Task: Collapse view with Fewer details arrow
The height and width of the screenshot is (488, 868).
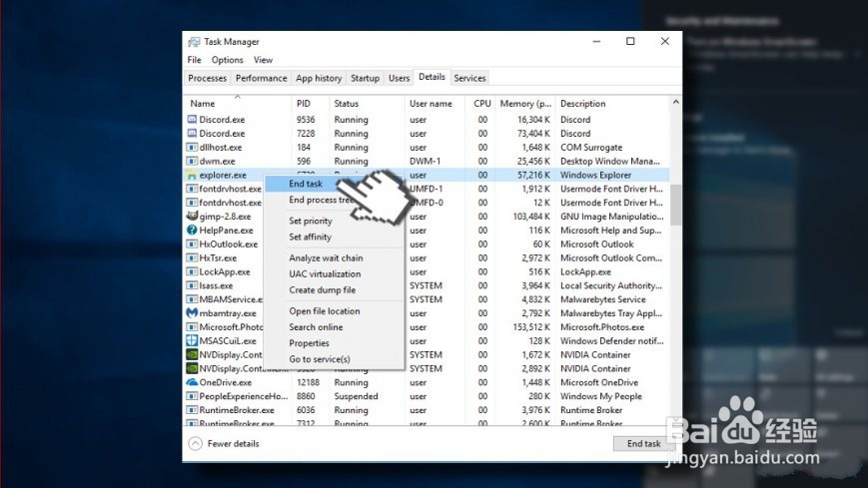Action: point(195,444)
